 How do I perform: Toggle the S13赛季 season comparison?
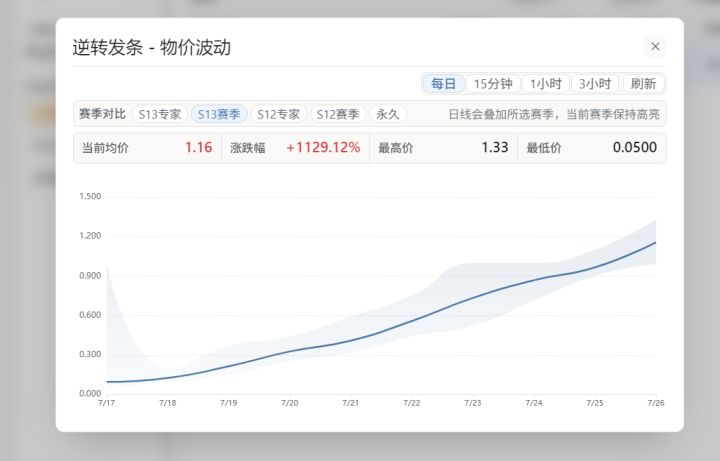pos(219,114)
